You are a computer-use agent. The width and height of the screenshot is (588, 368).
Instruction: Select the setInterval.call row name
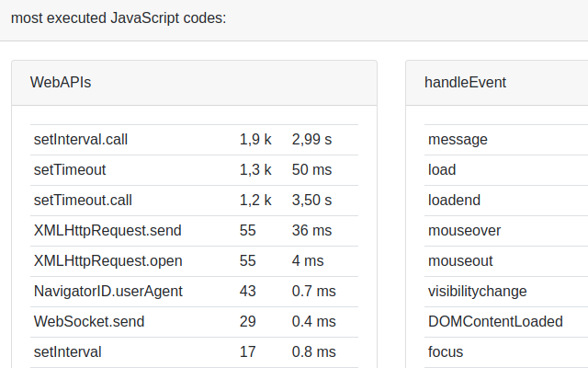pyautogui.click(x=81, y=140)
